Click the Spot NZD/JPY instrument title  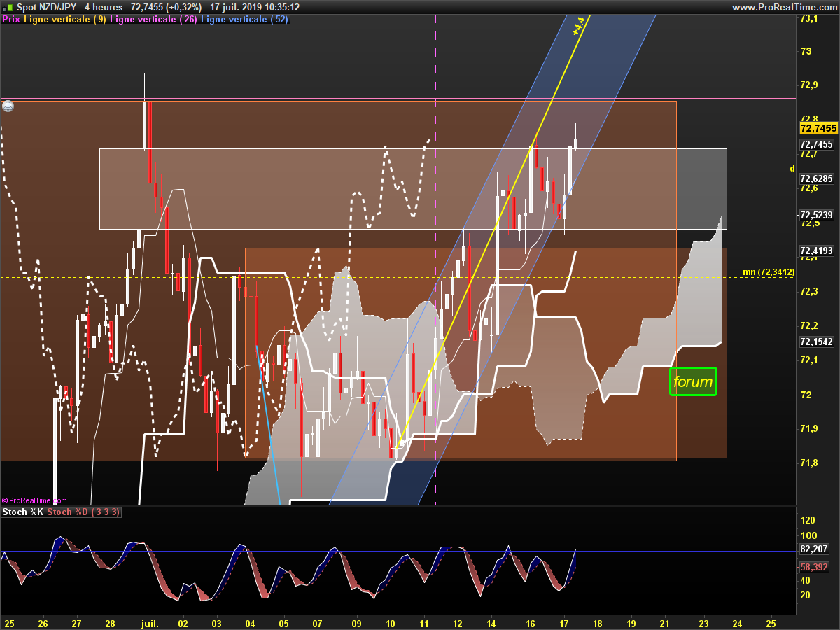click(x=47, y=7)
